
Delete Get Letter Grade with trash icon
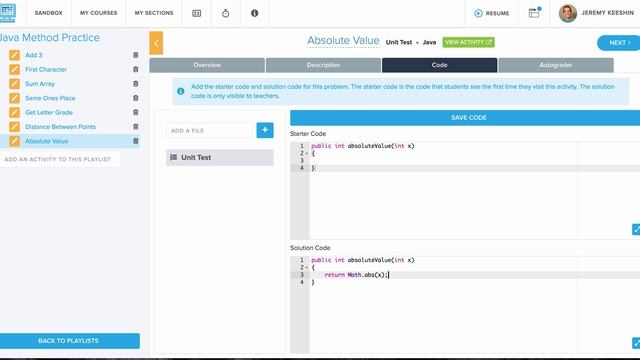136,112
